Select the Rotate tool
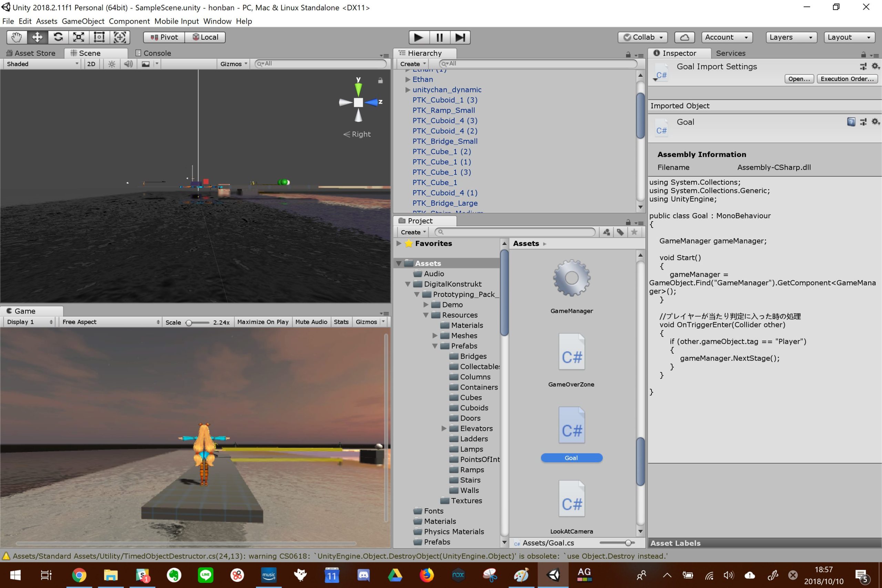This screenshot has width=882, height=588. 58,37
